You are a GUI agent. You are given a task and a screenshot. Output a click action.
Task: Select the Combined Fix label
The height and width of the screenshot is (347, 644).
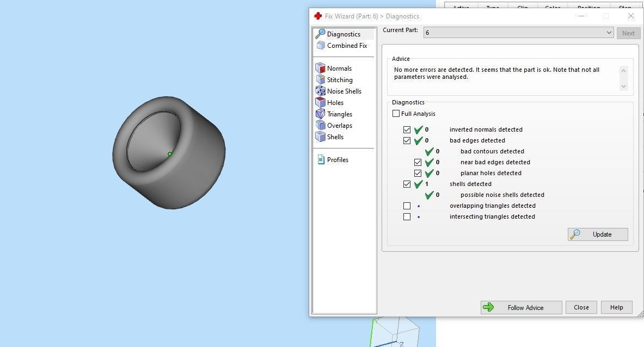(347, 46)
